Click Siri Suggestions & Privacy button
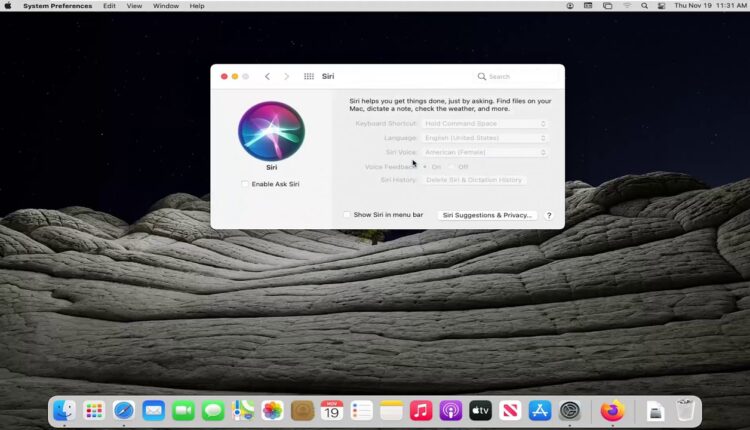This screenshot has width=750, height=430. (487, 215)
